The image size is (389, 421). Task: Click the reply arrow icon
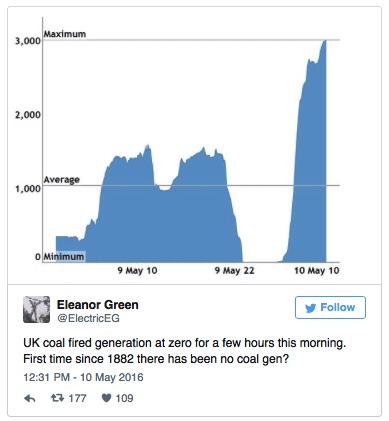click(30, 398)
